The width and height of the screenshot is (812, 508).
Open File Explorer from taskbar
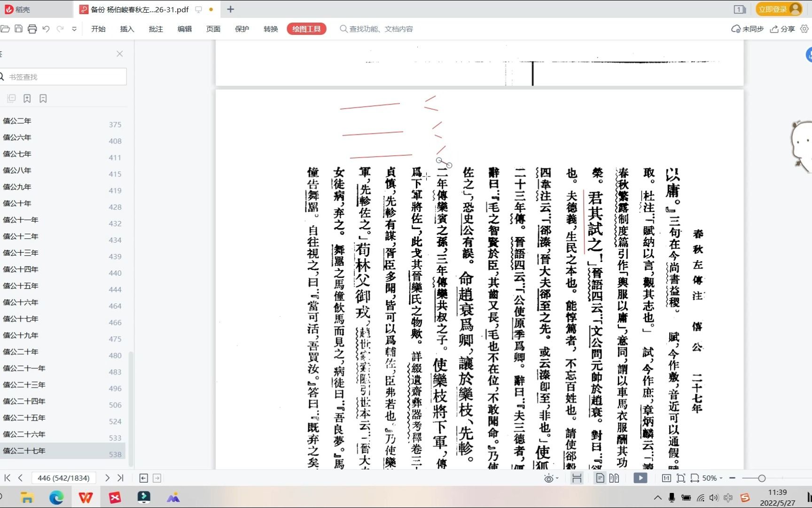click(27, 498)
